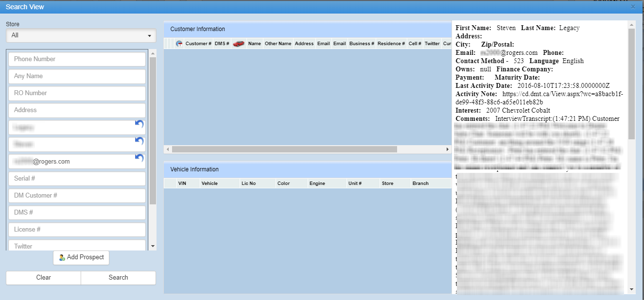Screen dimensions: 644x300
Task: Click the VIN column header in Vehicle Information
Action: (x=182, y=183)
